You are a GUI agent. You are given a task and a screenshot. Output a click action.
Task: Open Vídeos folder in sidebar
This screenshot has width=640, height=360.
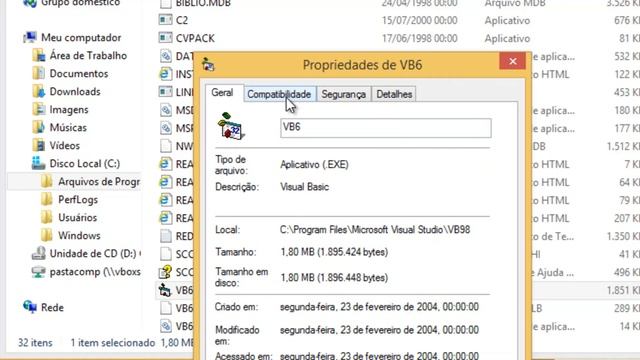point(64,145)
